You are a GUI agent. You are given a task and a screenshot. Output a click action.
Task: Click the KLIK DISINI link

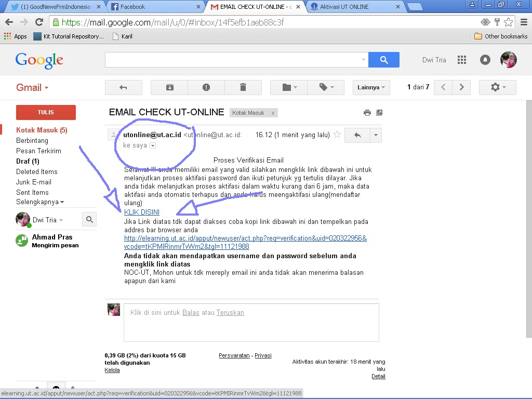tap(142, 212)
